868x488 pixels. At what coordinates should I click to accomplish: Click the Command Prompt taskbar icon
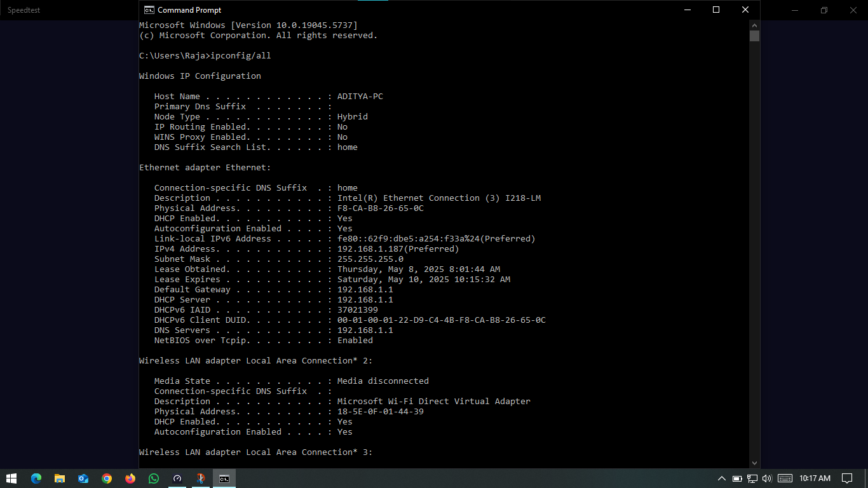pyautogui.click(x=224, y=478)
